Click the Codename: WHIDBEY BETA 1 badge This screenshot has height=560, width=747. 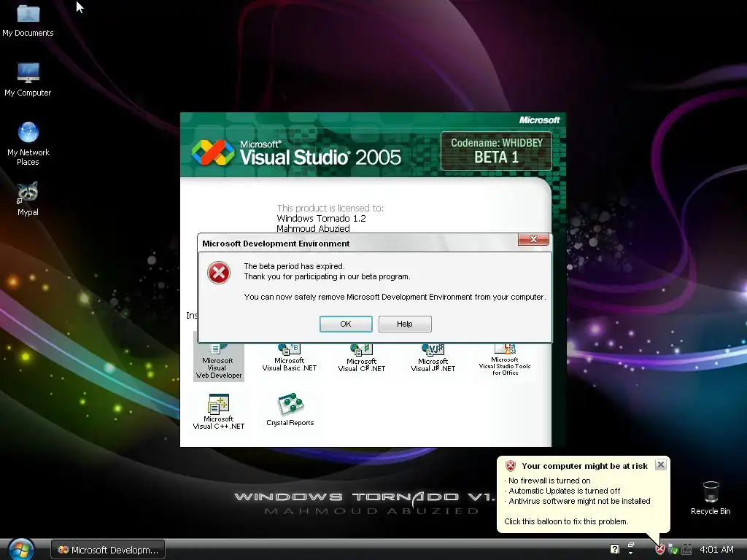[496, 151]
